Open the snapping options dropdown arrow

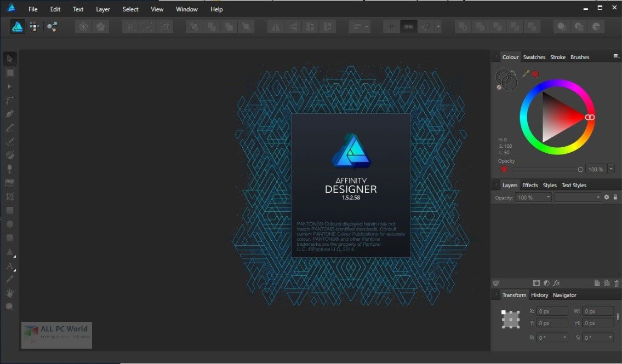click(438, 26)
